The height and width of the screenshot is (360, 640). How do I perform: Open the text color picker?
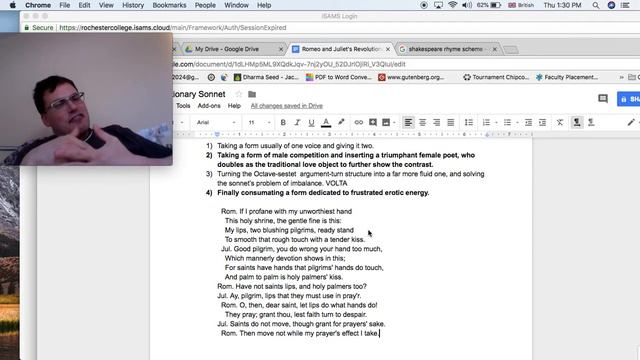click(326, 122)
